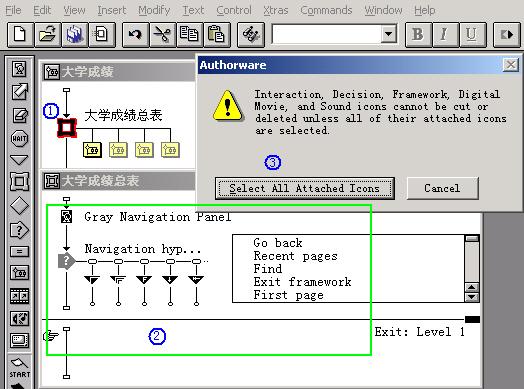Screen dimensions: 524x389
Task: Select the Video icon in palette
Action: pos(19,340)
